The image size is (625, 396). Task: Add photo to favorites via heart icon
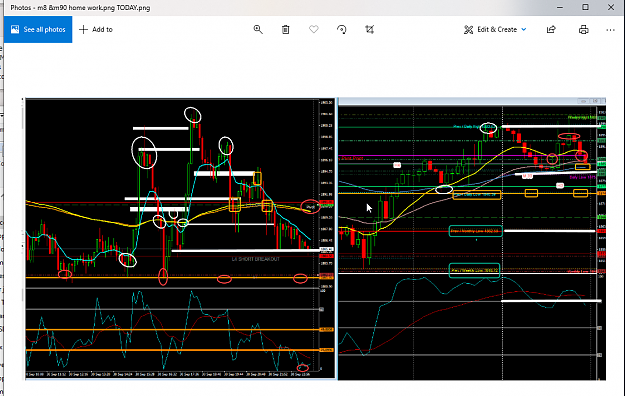click(x=314, y=30)
